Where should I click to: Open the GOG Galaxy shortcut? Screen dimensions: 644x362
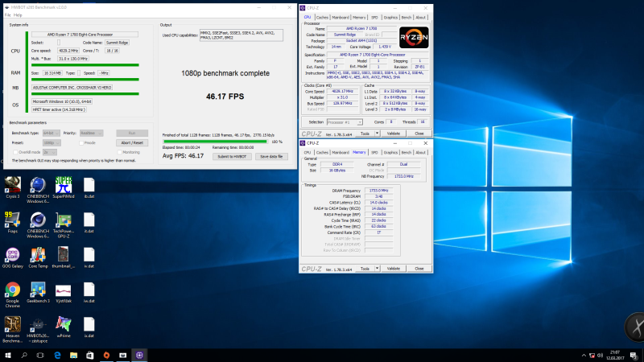[12, 257]
